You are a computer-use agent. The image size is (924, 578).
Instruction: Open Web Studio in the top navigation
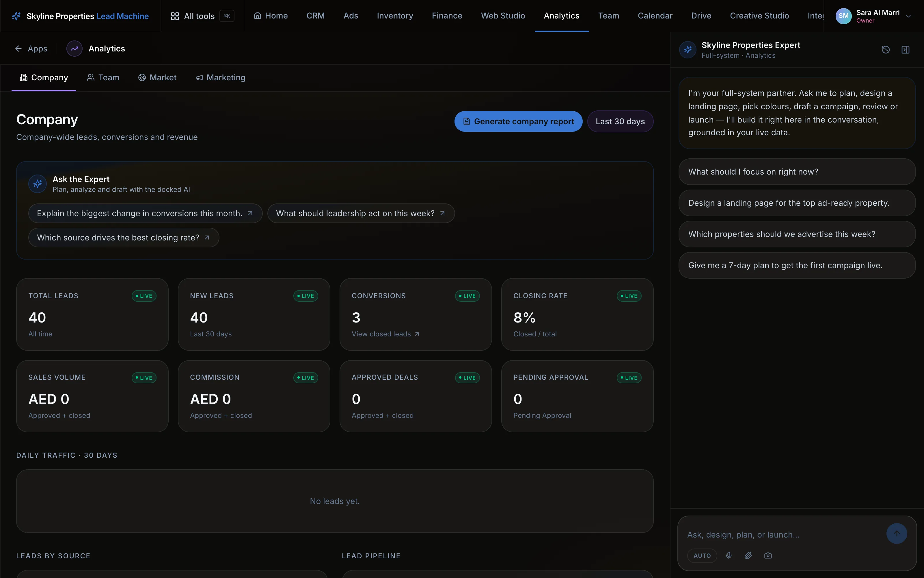click(x=503, y=16)
